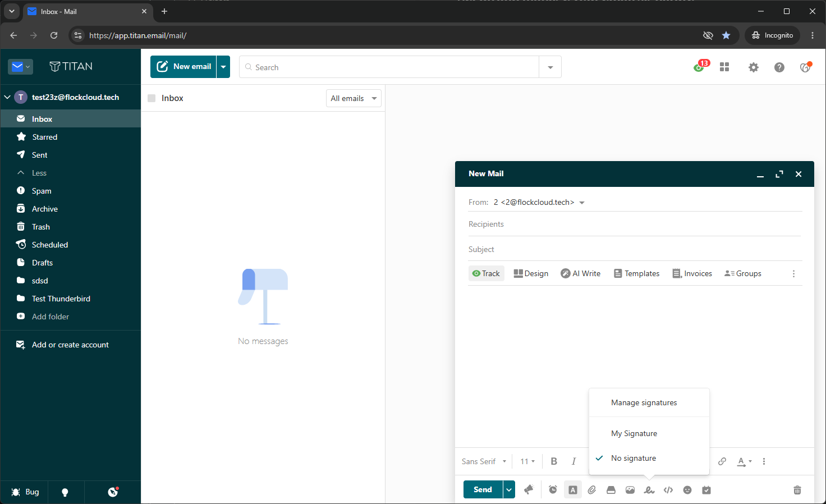Open the settings gear icon

[x=754, y=67]
